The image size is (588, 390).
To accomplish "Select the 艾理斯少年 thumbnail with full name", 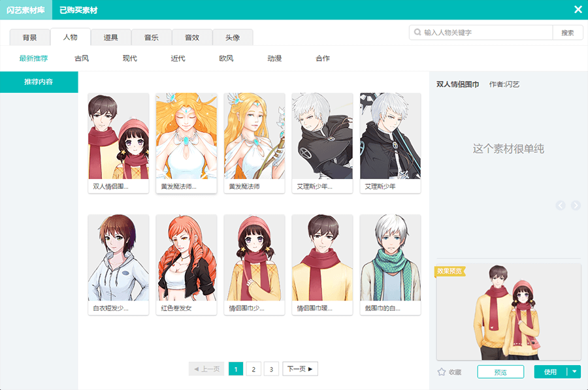I will [391, 143].
